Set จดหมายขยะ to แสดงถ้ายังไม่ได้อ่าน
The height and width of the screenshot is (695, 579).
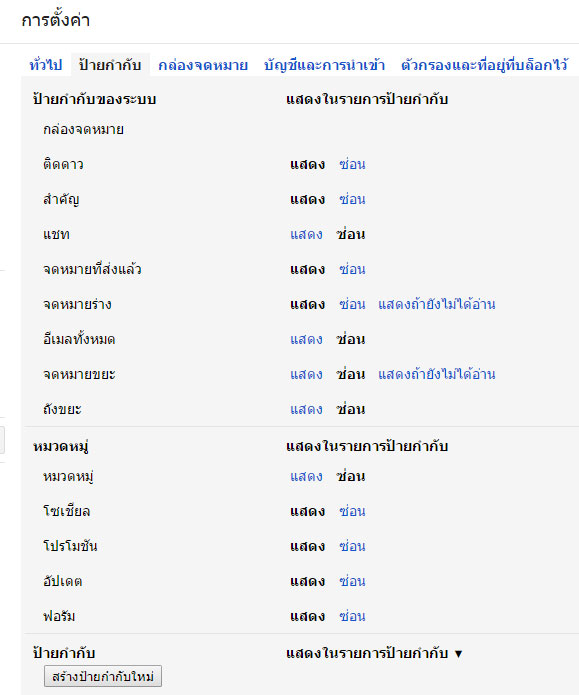[437, 375]
